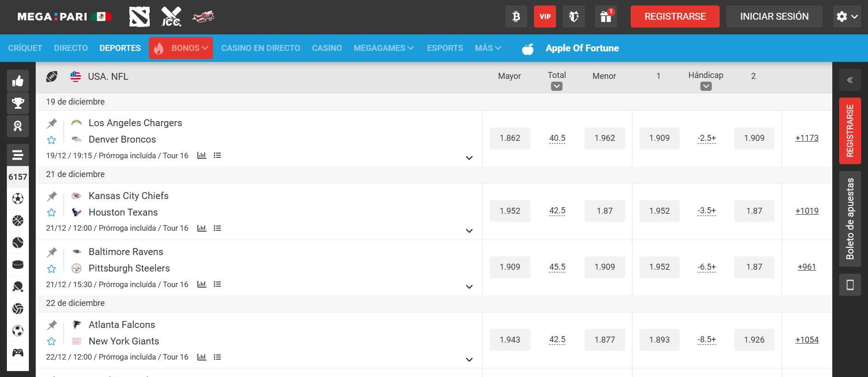This screenshot has height=377, width=868.
Task: Expand the Chiefs vs Texans row
Action: click(x=469, y=231)
